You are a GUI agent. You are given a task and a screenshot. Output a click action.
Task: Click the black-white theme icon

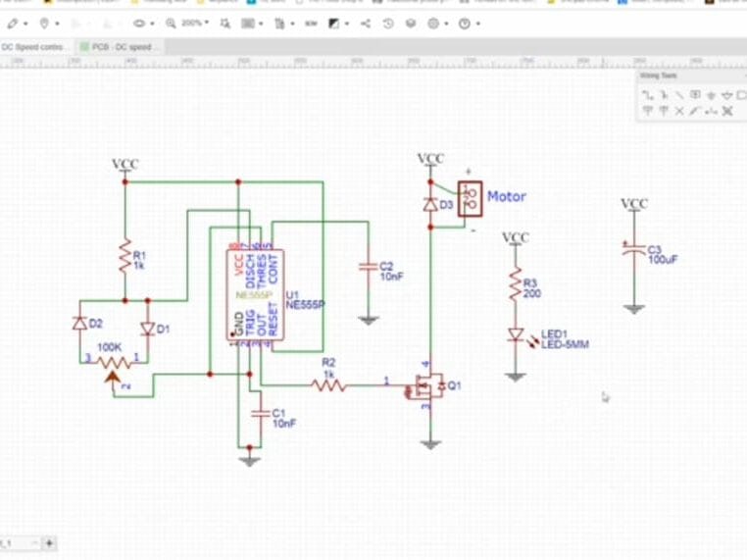[334, 24]
